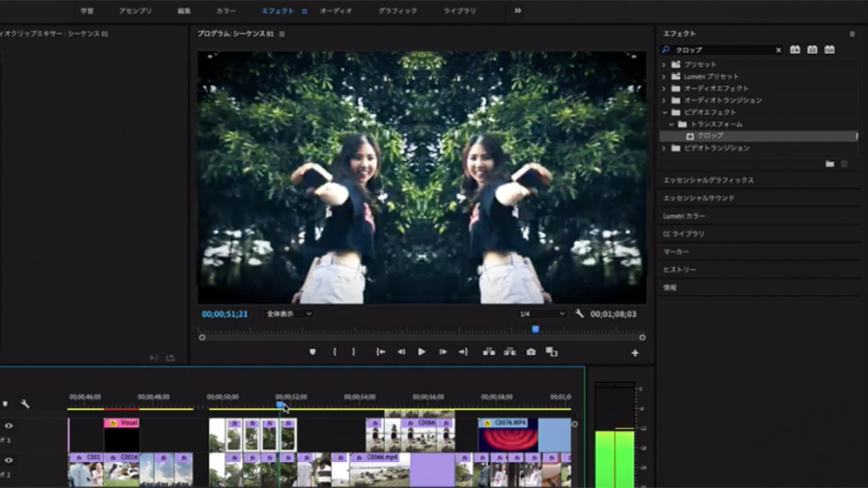This screenshot has width=868, height=488.
Task: Open the zoom level 全体表示 dropdown
Action: tap(288, 314)
